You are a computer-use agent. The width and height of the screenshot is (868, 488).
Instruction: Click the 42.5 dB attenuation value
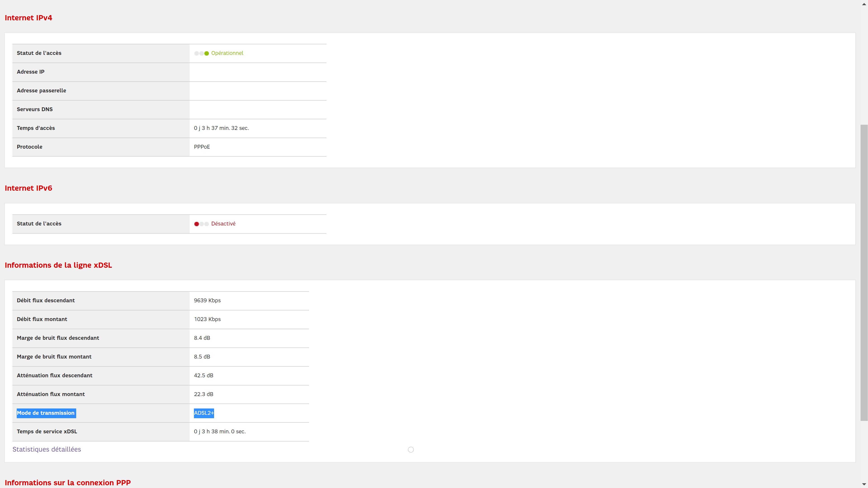tap(203, 375)
